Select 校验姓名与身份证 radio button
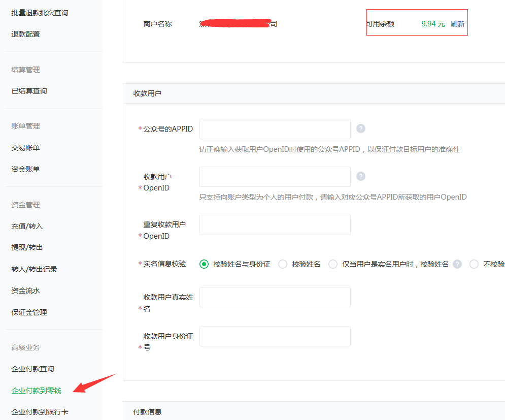This screenshot has height=420, width=505. coord(204,264)
